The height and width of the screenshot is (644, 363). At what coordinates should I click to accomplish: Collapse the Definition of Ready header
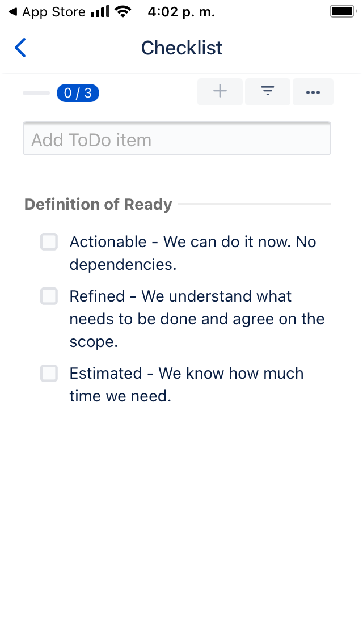click(98, 204)
